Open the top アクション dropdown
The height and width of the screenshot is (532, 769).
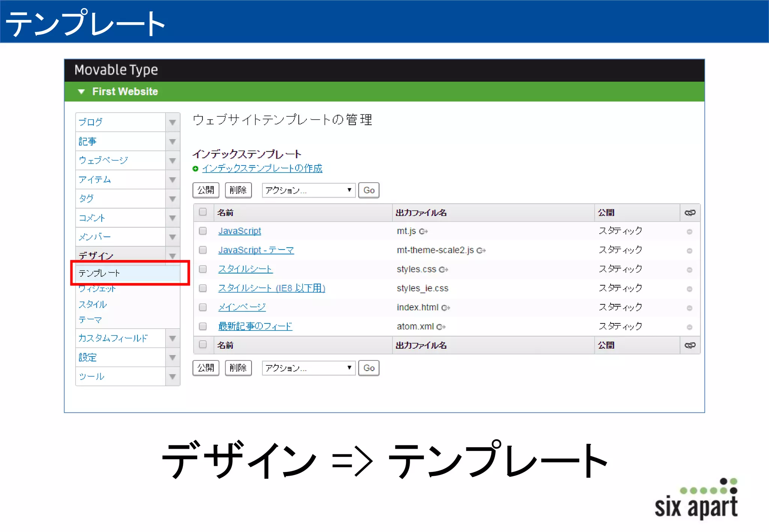coord(308,190)
